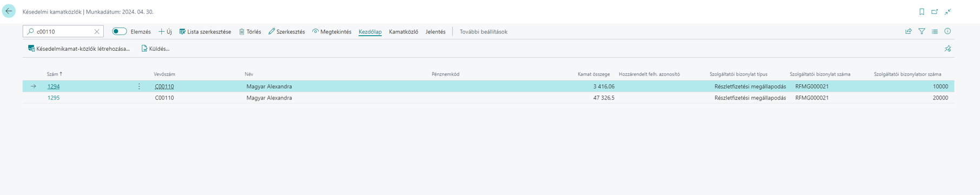Run Késedelmikamat-közlők létrehozása action

79,49
